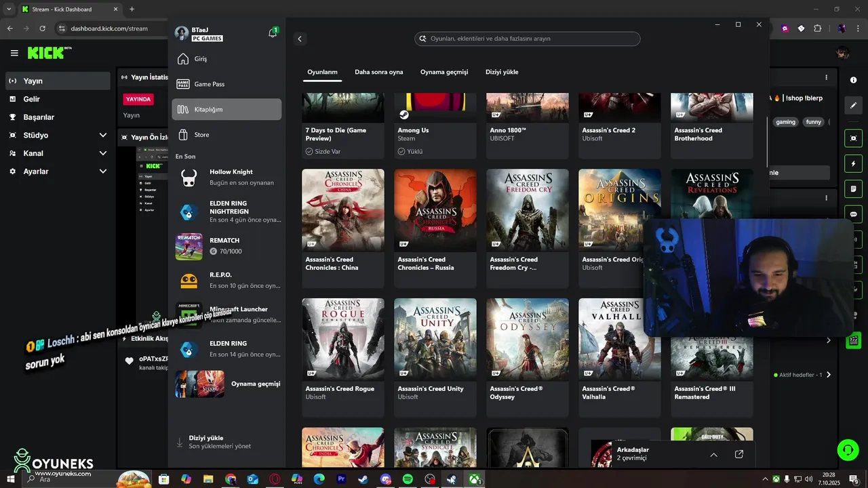Viewport: 868px width, 488px height.
Task: Open ELDEN RING played 14 days ago
Action: [x=227, y=349]
